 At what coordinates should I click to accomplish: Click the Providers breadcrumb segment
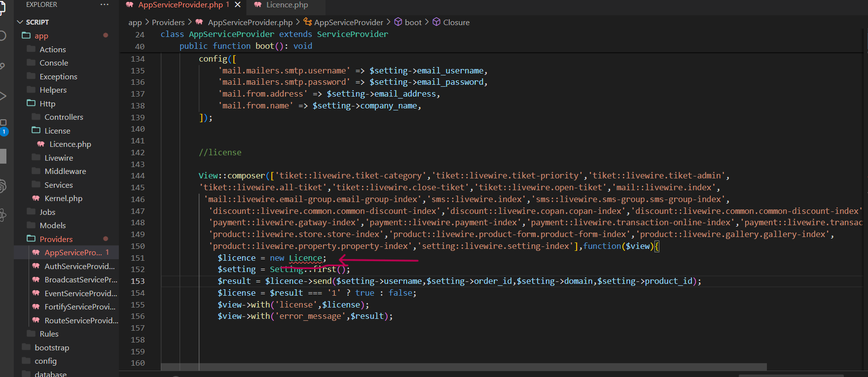tap(168, 23)
